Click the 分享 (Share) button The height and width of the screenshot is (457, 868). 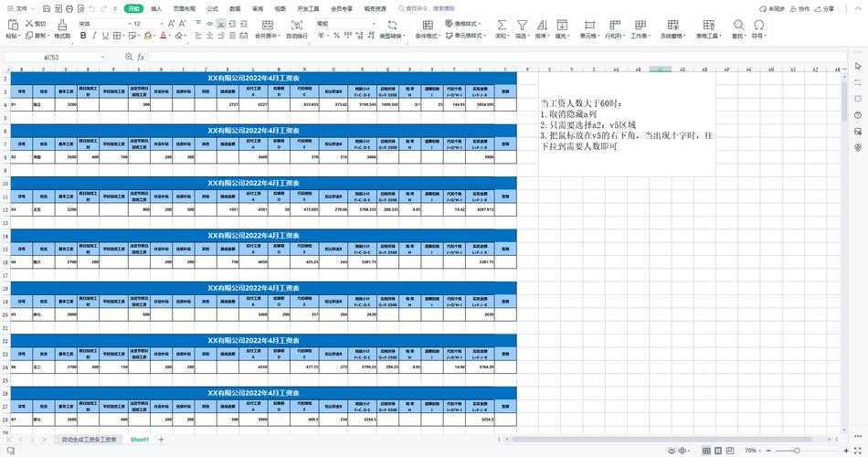coord(825,8)
